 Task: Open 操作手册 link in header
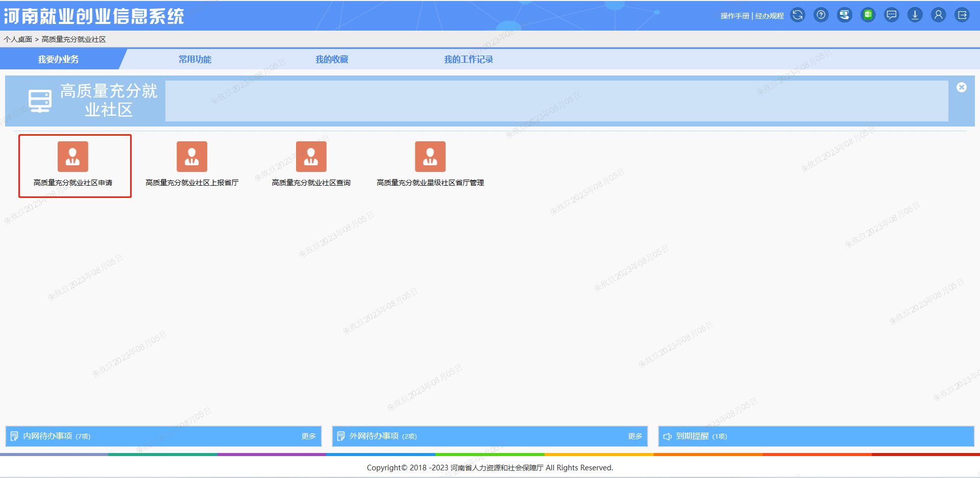[734, 16]
